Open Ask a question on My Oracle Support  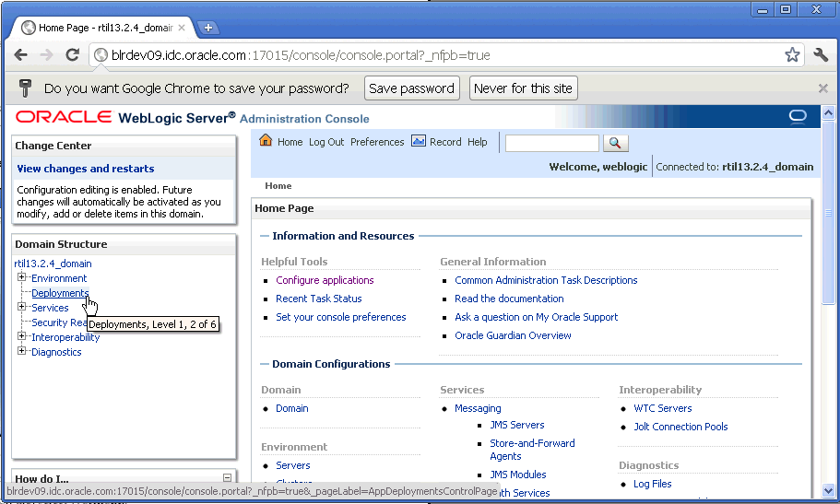[537, 317]
